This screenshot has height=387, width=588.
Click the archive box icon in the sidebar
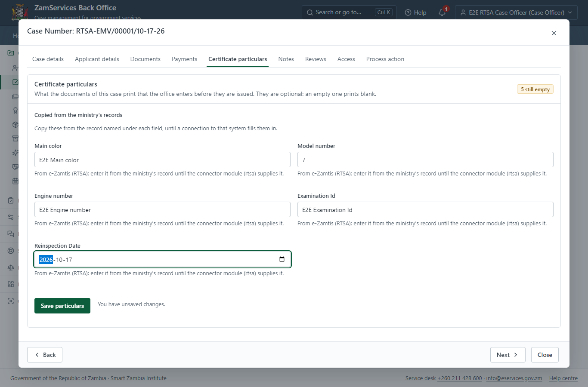tap(15, 138)
